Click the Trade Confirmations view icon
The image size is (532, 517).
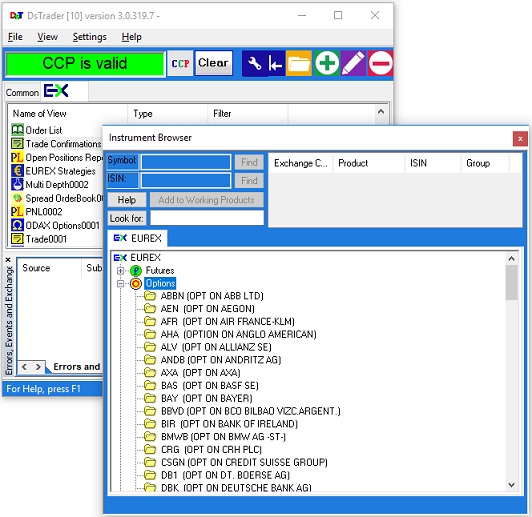click(17, 143)
